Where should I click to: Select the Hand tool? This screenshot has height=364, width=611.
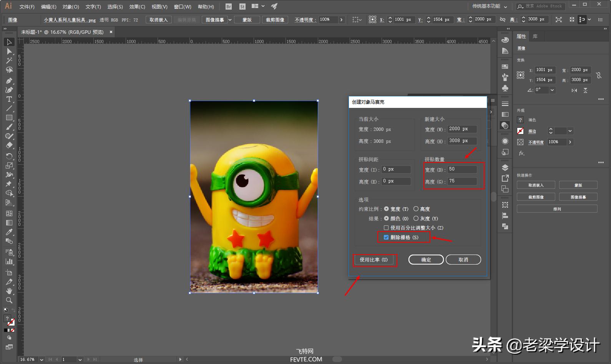pos(9,291)
